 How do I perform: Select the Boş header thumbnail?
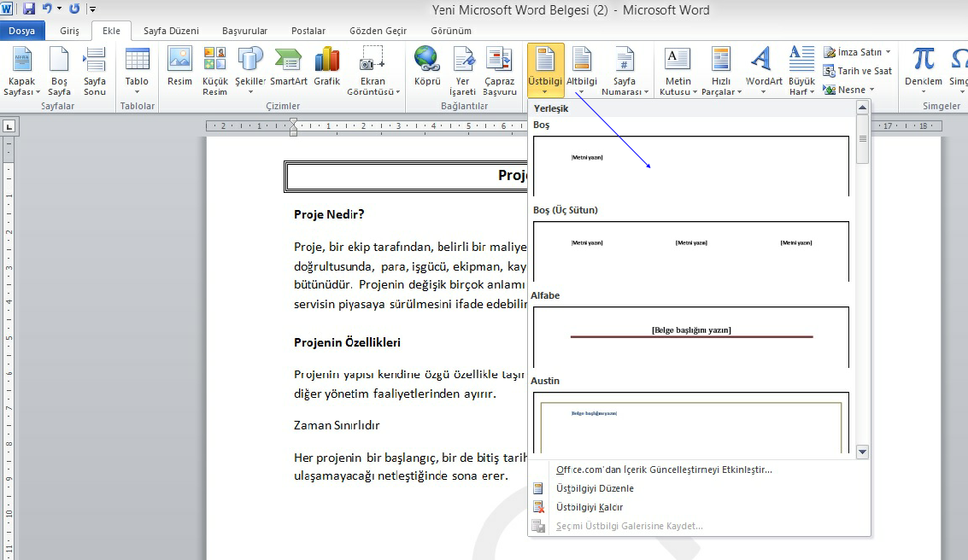tap(691, 166)
